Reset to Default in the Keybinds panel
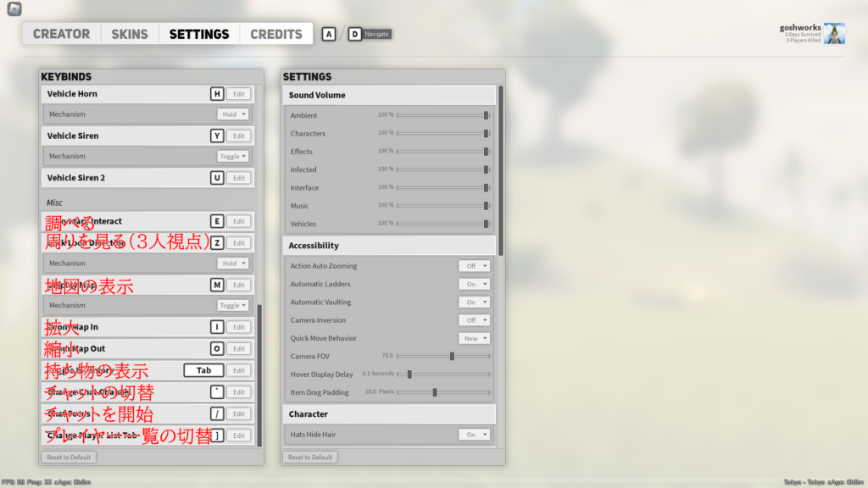The width and height of the screenshot is (868, 488). (69, 457)
